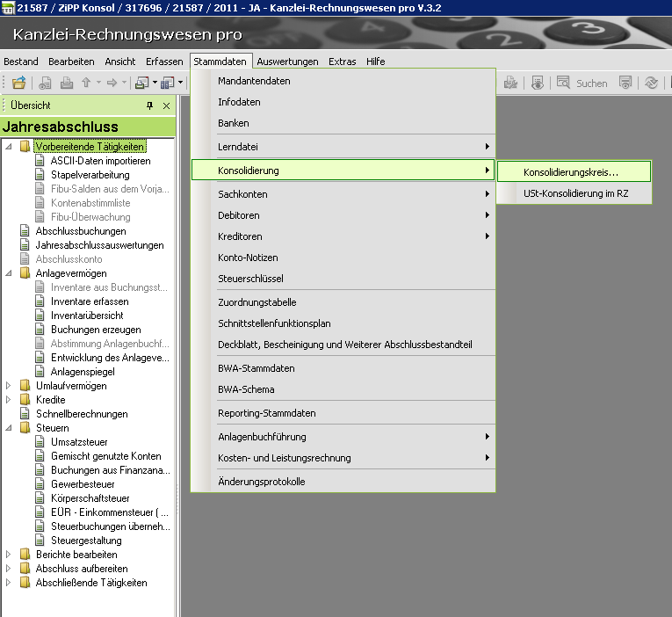The height and width of the screenshot is (617, 672).
Task: Click the bar chart window toolbar icon
Action: coord(167,83)
